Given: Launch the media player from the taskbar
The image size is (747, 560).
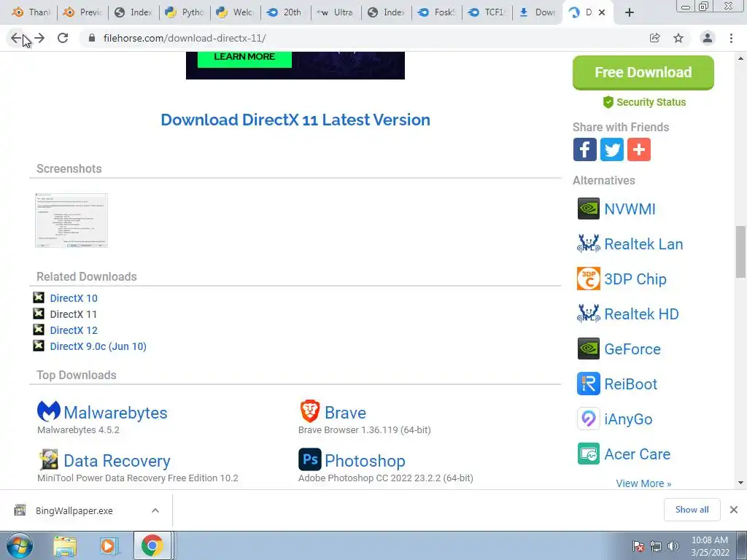Looking at the screenshot, I should (x=108, y=545).
